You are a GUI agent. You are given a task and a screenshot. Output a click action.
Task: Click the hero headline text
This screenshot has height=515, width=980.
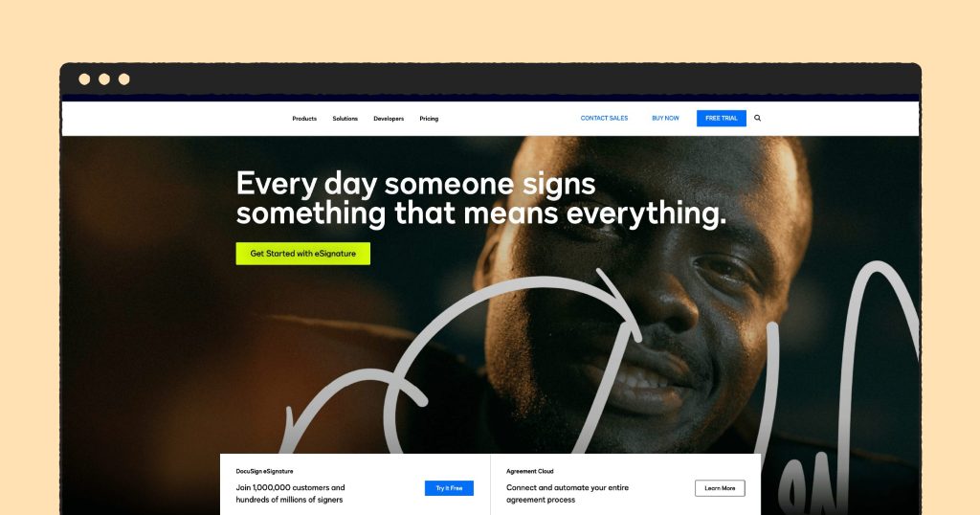(x=481, y=199)
